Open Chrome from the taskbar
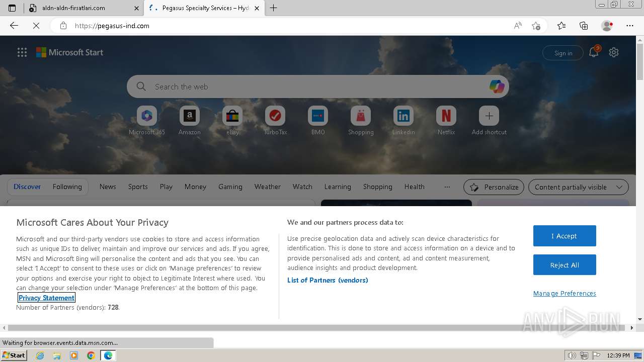This screenshot has width=644, height=362. (91, 355)
